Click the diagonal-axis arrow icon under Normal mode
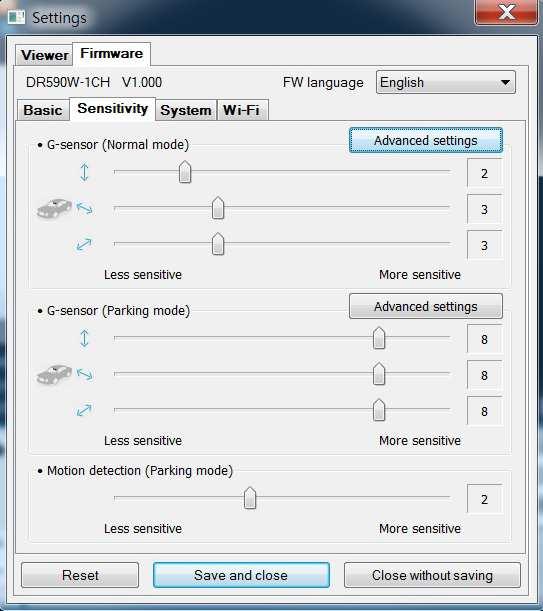The height and width of the screenshot is (611, 543). [84, 245]
